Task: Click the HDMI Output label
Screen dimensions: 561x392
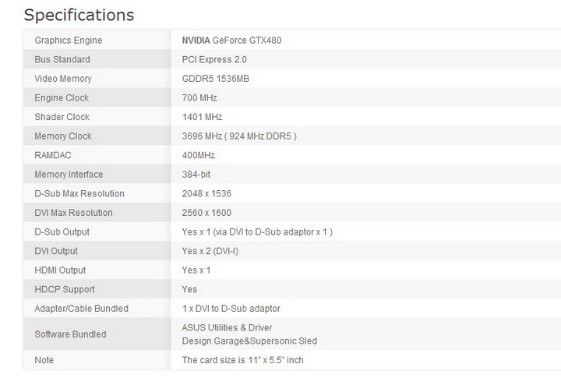Action: point(60,270)
